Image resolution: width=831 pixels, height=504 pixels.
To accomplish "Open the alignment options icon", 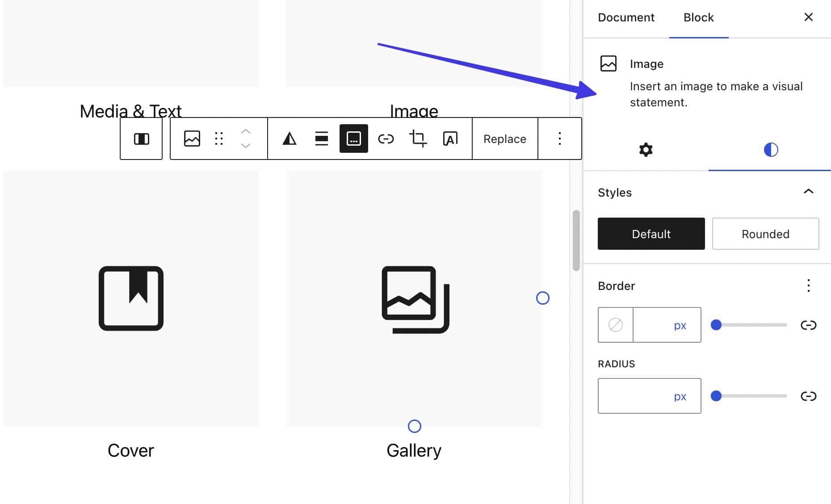I will click(x=321, y=139).
